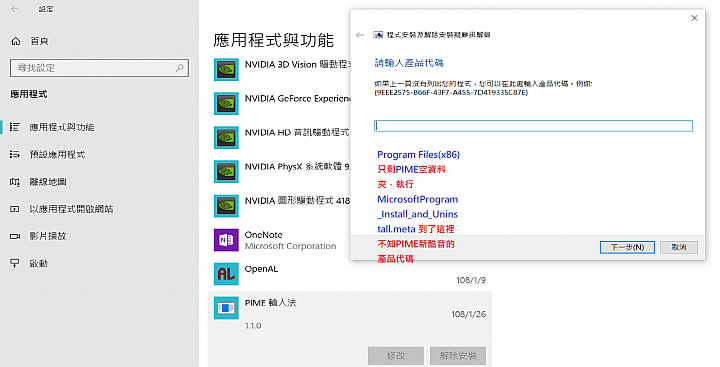Select the OpenAL app entry
This screenshot has width=720, height=367.
[261, 269]
